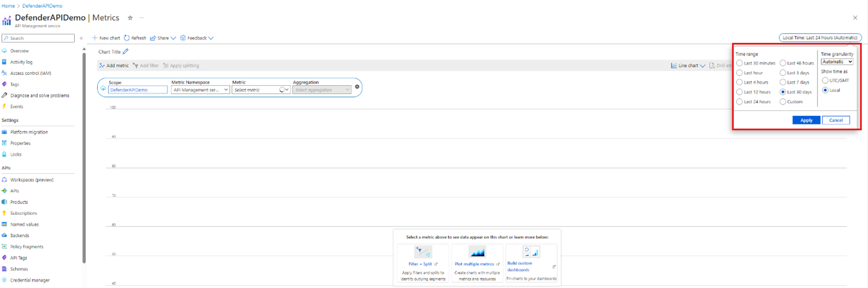The width and height of the screenshot is (868, 288).
Task: Remove the metric row with X icon
Action: (357, 87)
